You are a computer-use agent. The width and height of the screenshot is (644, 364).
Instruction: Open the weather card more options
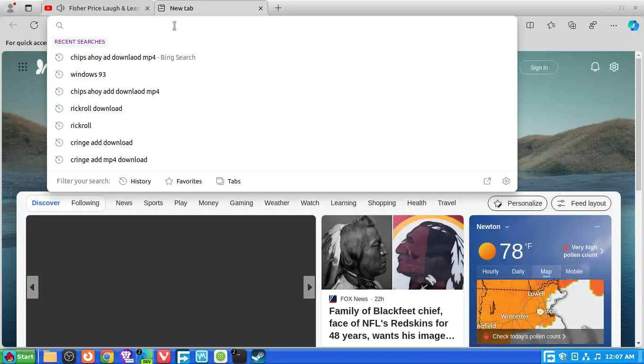click(597, 227)
